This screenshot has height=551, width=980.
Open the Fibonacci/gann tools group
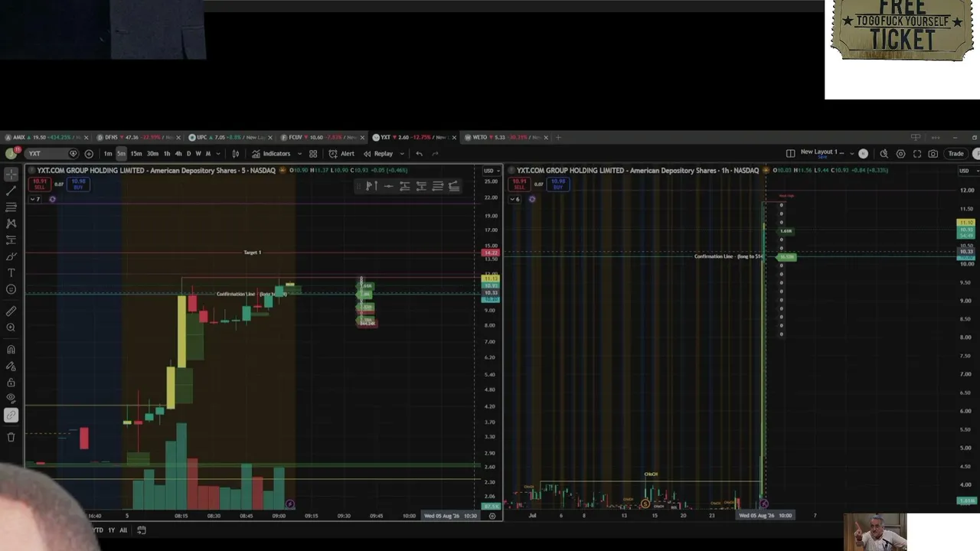(x=11, y=207)
